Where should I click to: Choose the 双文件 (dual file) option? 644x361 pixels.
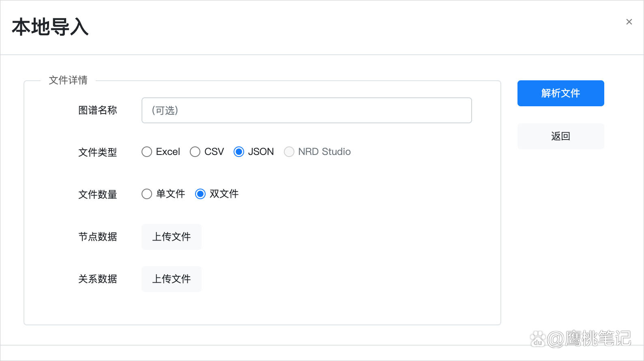pyautogui.click(x=200, y=194)
